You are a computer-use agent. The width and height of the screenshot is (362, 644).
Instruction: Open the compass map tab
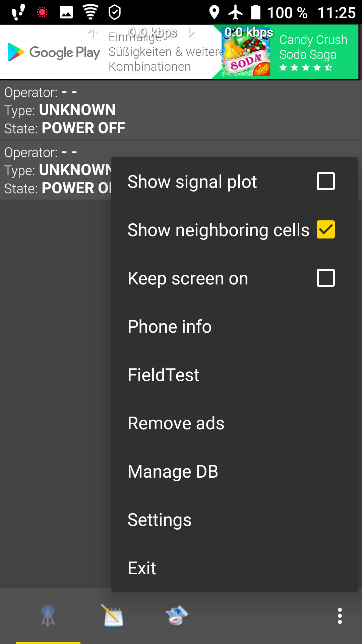(x=177, y=616)
